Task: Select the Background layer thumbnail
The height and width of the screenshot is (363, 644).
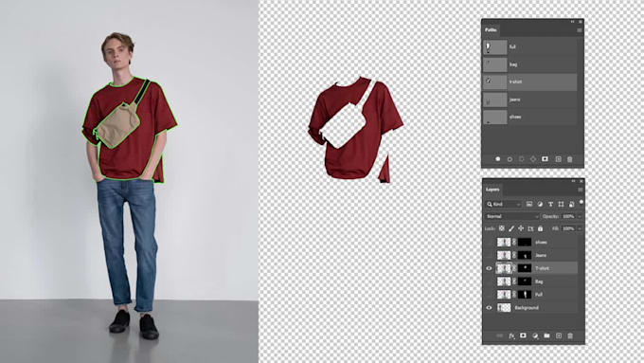Action: [504, 307]
